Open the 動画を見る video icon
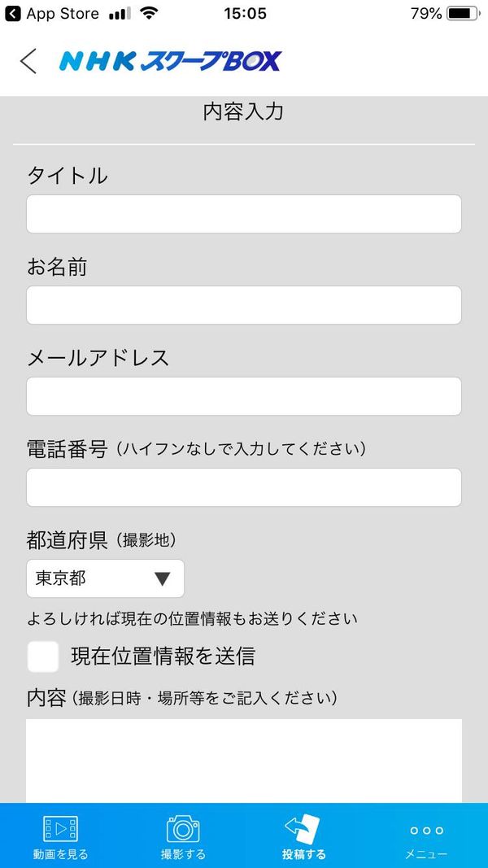Viewport: 488px width, 868px height. (x=60, y=829)
